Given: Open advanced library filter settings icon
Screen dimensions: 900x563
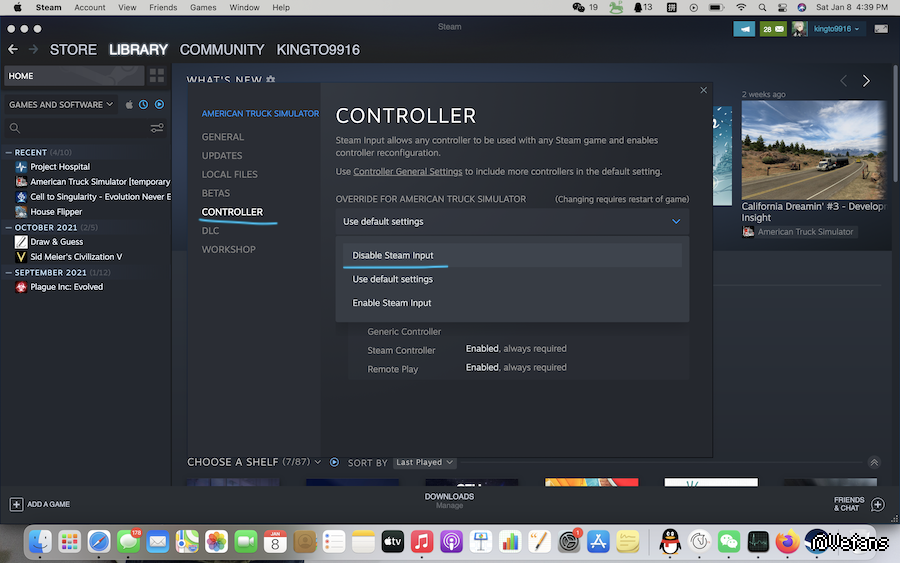Looking at the screenshot, I should pyautogui.click(x=157, y=128).
